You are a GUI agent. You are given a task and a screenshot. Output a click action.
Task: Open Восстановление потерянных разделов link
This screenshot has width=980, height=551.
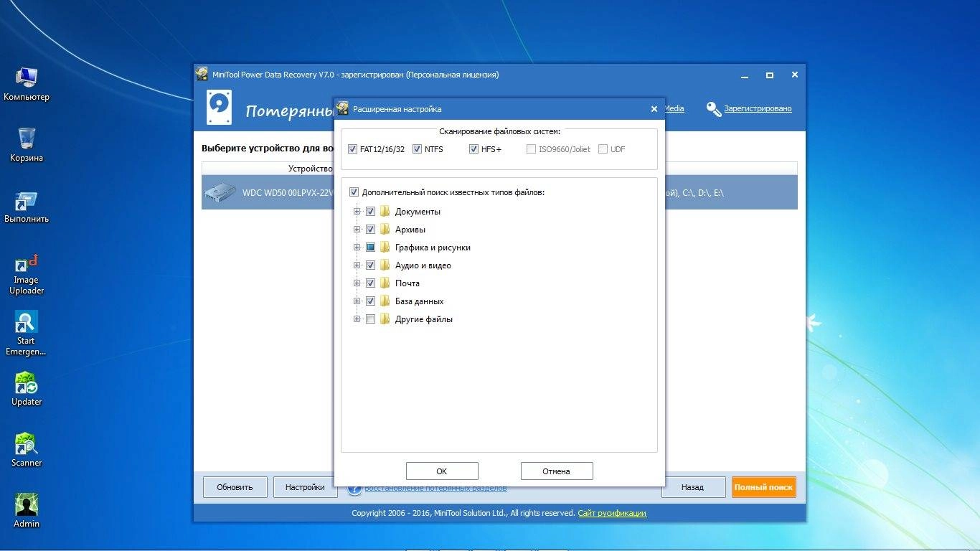[x=435, y=488]
